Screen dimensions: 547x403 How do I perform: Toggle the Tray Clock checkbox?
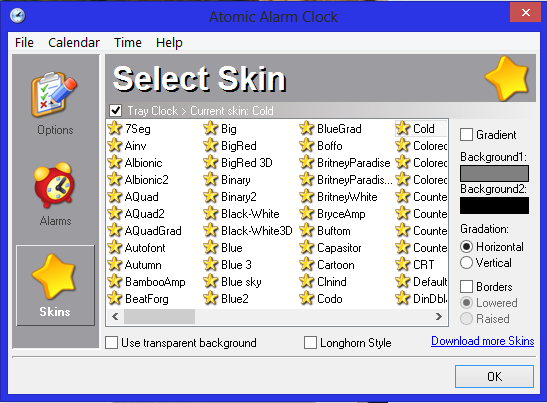point(115,111)
